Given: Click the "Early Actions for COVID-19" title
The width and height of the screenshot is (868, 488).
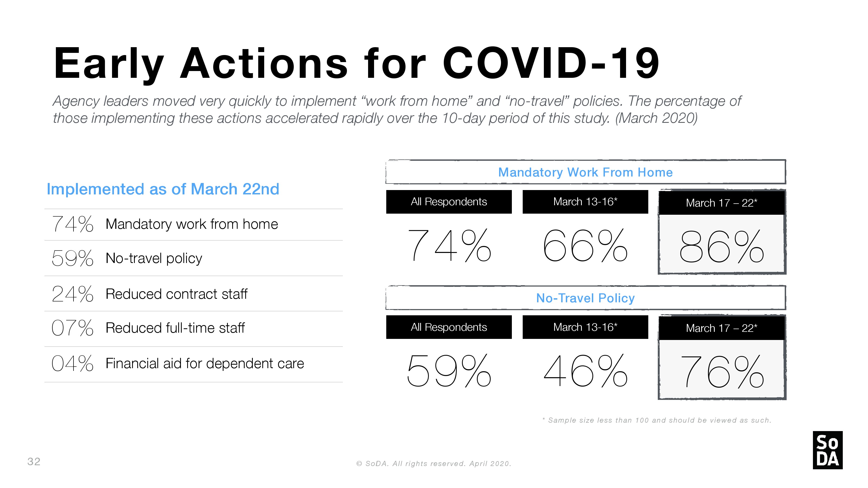Looking at the screenshot, I should pyautogui.click(x=356, y=64).
